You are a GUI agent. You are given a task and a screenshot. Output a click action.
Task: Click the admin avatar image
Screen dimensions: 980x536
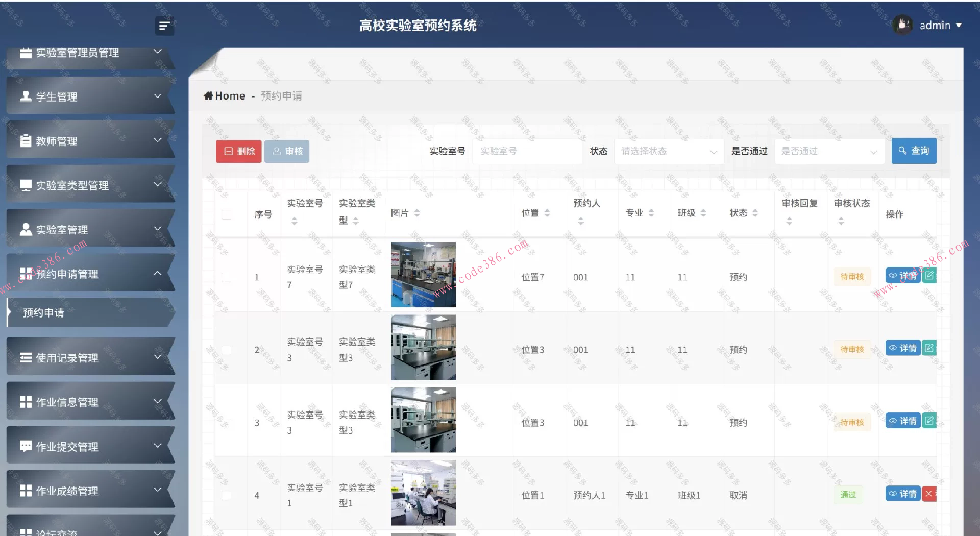click(x=902, y=25)
